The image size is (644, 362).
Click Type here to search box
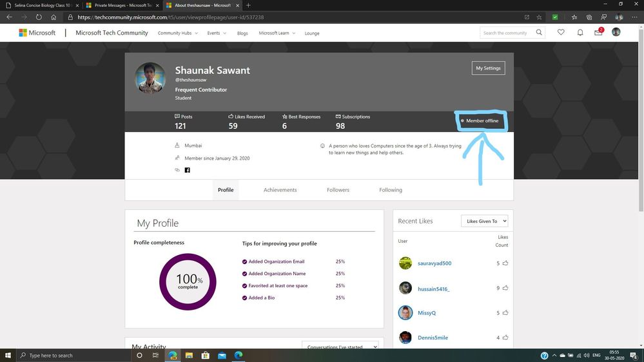[x=74, y=356]
